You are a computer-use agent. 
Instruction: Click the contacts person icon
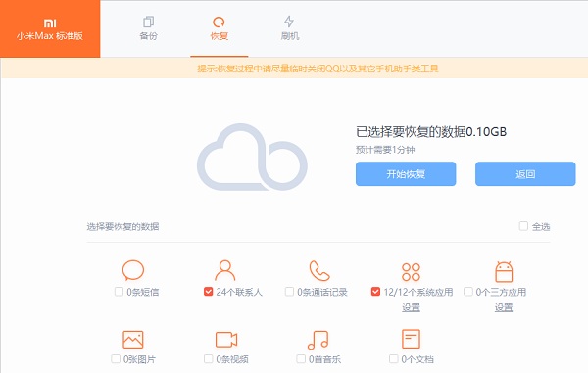tap(225, 270)
